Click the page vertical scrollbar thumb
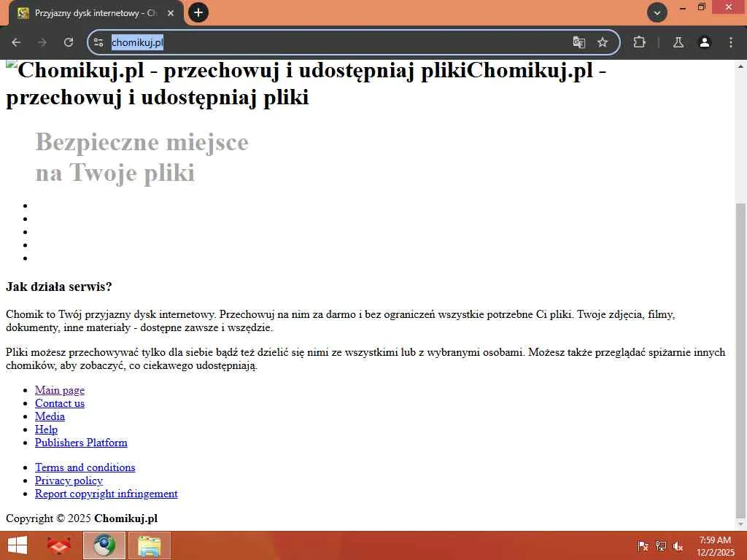The width and height of the screenshot is (747, 560). tap(740, 360)
